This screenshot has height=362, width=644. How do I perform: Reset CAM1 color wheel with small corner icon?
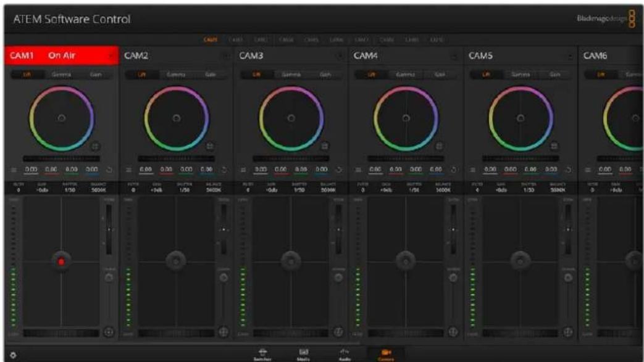95,146
